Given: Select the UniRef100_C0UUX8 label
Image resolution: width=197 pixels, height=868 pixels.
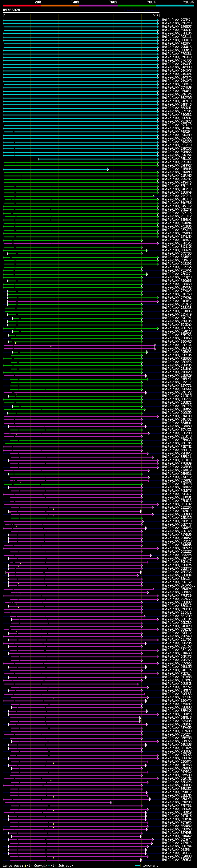Looking at the screenshot, I should [x=177, y=684].
